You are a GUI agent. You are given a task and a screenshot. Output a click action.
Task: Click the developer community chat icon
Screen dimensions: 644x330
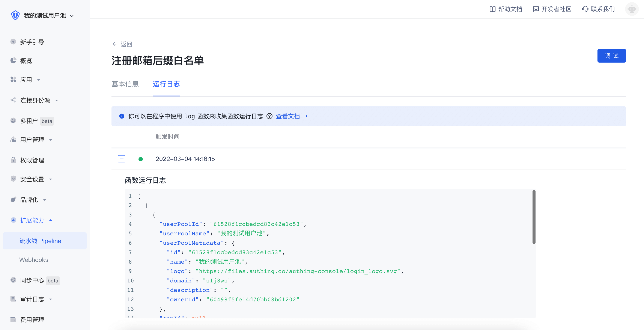pyautogui.click(x=536, y=9)
